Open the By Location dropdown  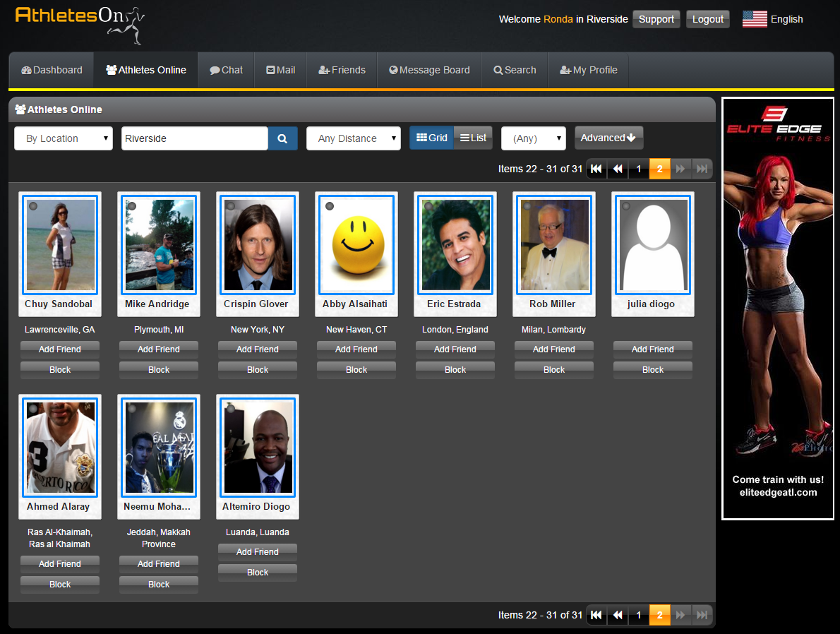coord(64,138)
